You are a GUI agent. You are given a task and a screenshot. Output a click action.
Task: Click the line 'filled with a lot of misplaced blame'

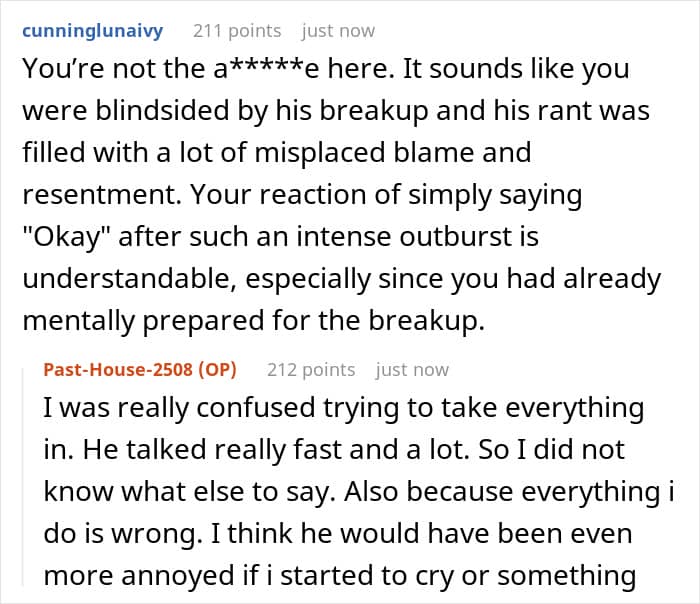(x=277, y=153)
